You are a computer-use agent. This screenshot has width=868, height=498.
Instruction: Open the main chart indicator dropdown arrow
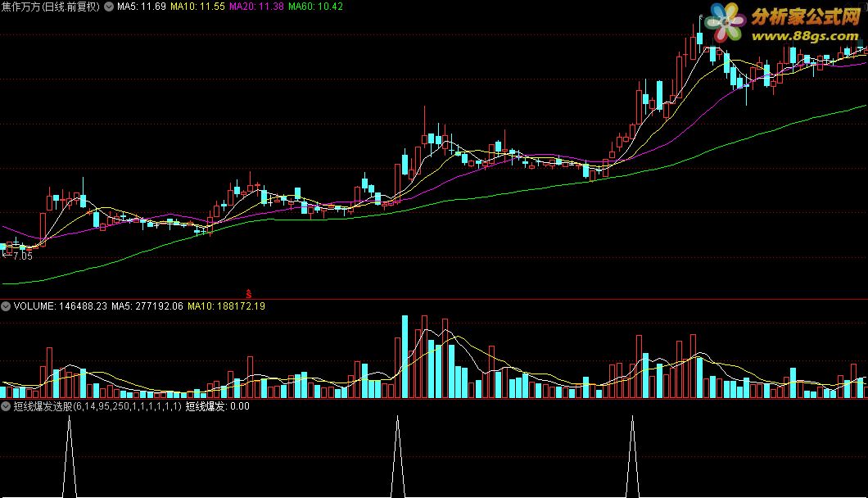(x=109, y=7)
